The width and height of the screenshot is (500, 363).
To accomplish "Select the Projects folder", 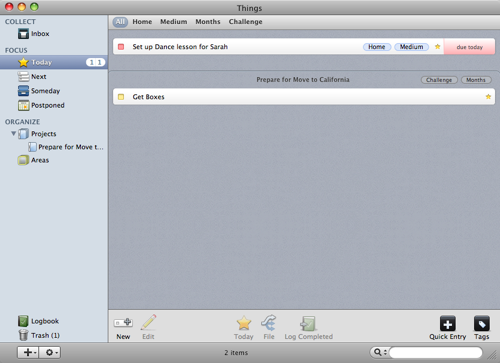I will click(x=37, y=134).
